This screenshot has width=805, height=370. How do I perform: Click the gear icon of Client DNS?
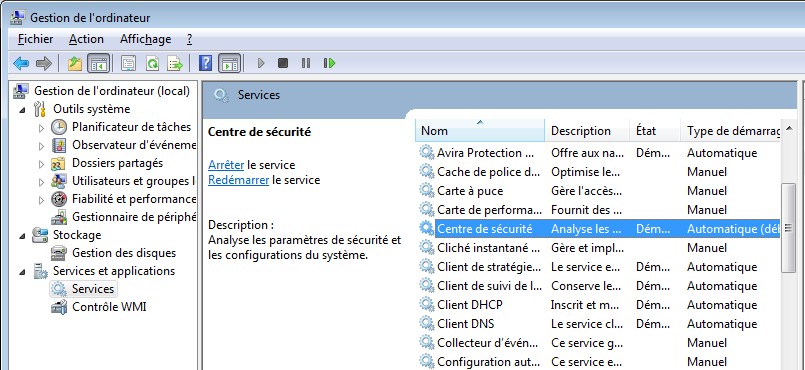click(427, 323)
